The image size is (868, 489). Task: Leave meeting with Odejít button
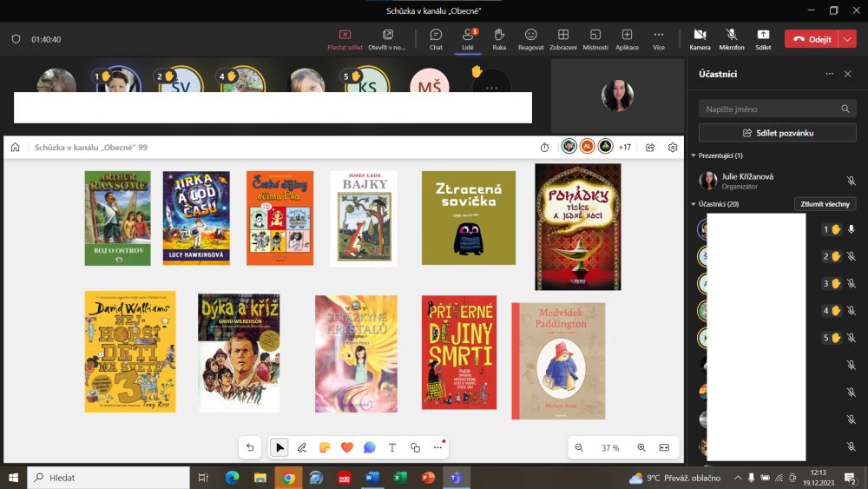(812, 39)
